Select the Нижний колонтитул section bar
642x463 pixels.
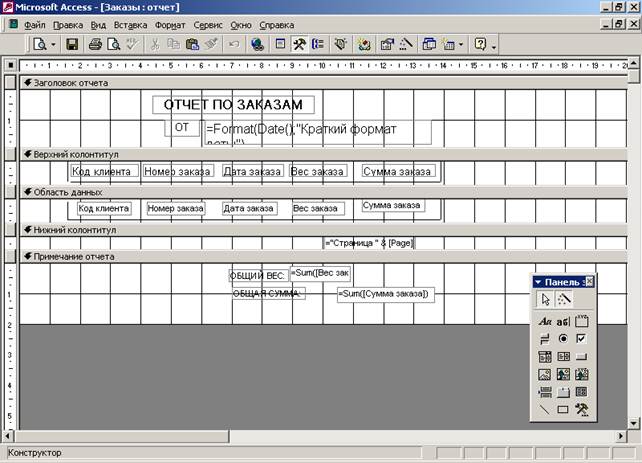tap(323, 230)
